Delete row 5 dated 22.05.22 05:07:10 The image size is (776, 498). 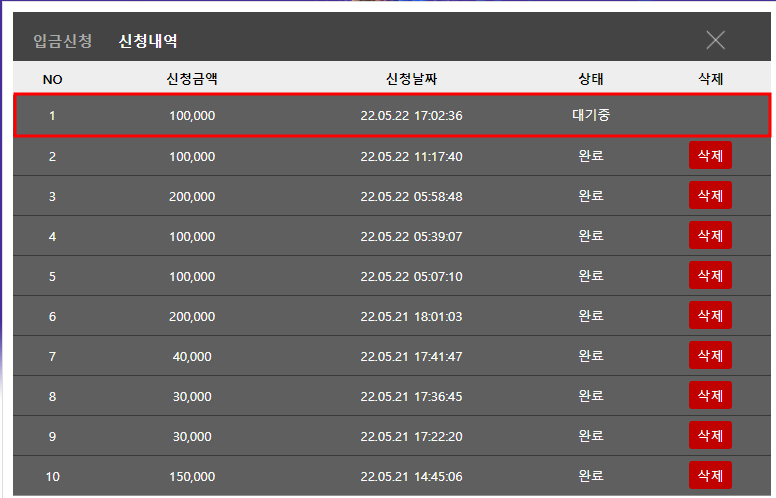[710, 275]
